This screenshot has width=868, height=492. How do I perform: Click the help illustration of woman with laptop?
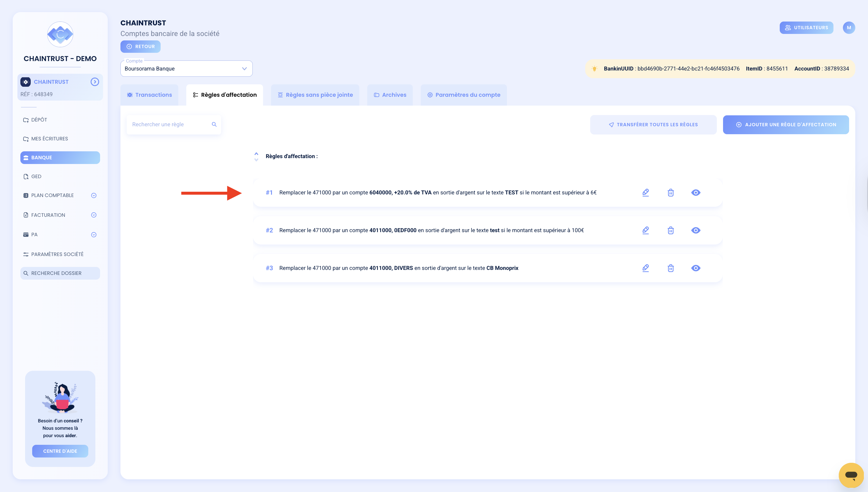click(60, 397)
